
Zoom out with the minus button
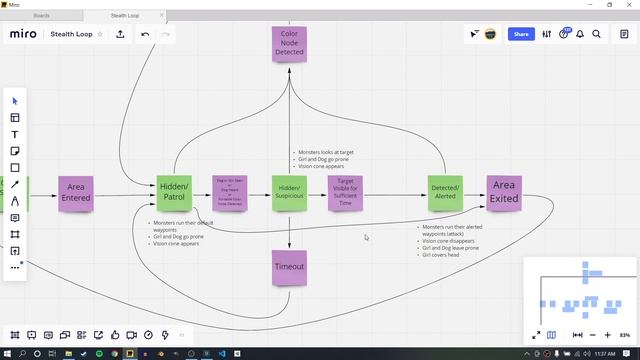coord(593,335)
